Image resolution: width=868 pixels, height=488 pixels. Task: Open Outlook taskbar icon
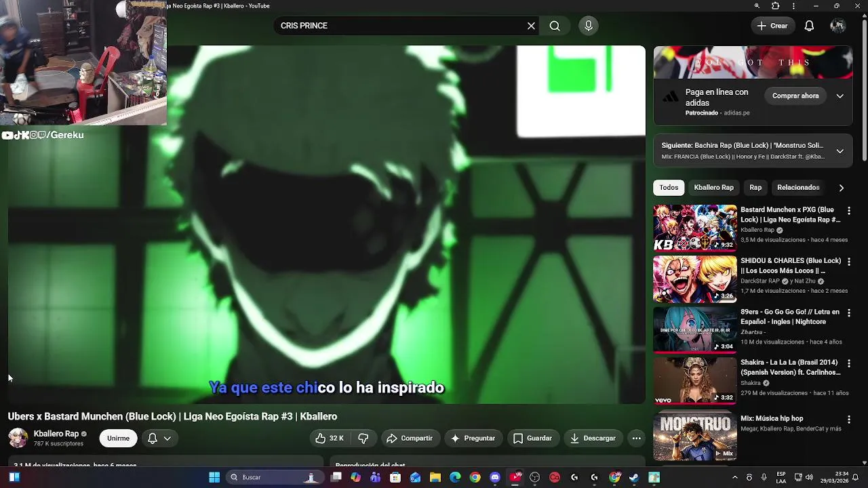tap(415, 477)
